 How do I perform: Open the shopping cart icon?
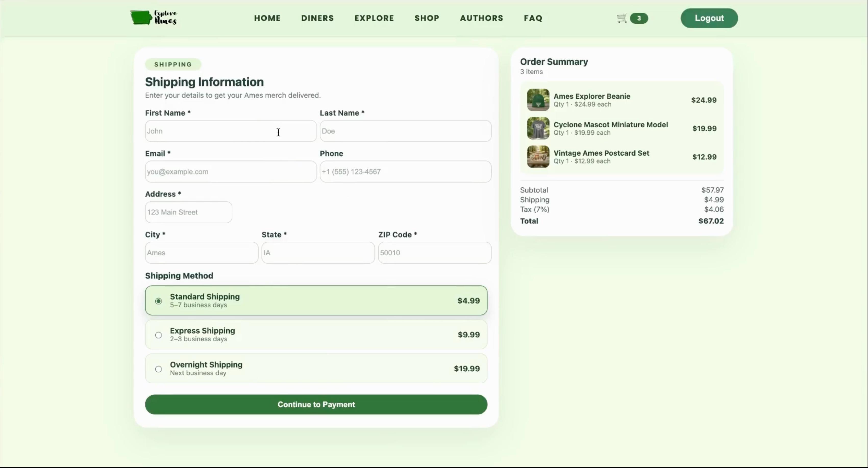622,18
